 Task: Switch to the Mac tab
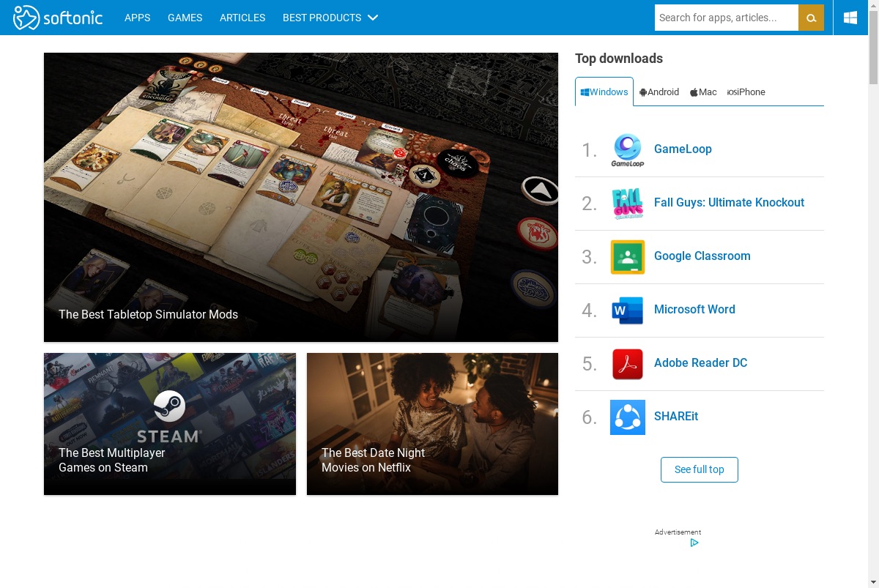pos(703,92)
